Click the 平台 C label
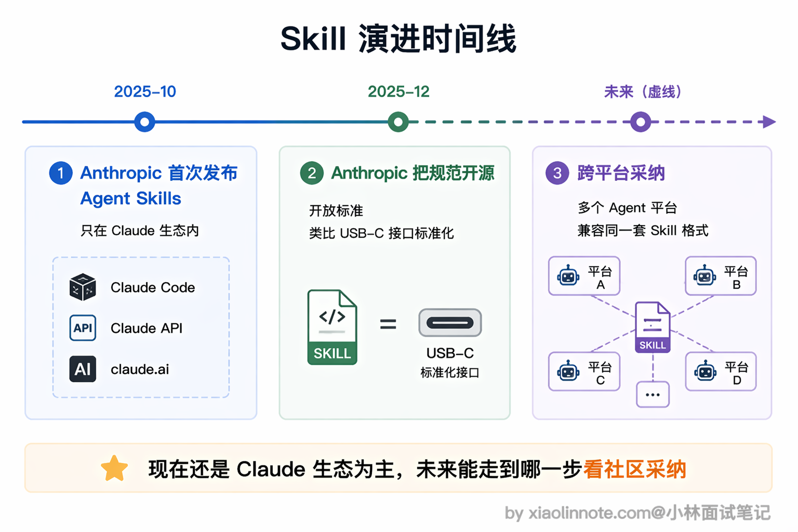This screenshot has width=798, height=532. click(600, 374)
